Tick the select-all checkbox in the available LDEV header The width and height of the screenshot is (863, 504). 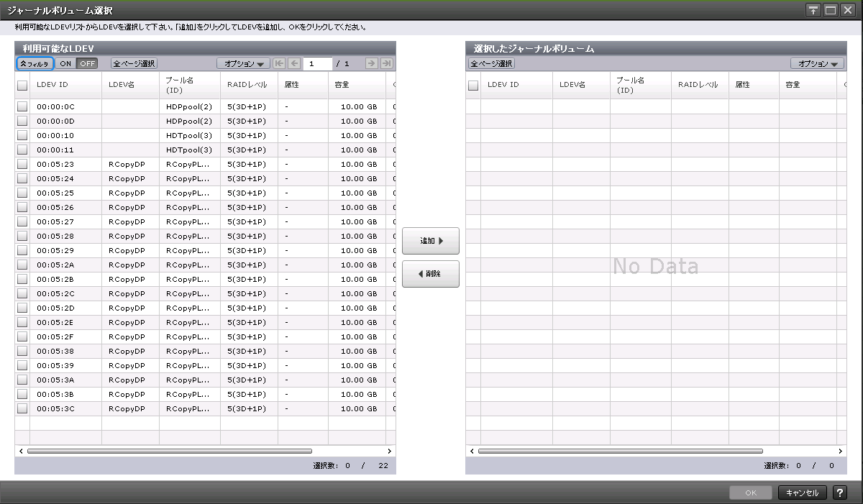click(x=22, y=85)
